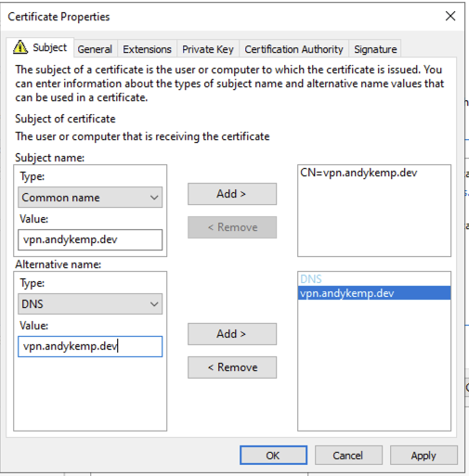469x476 pixels.
Task: Expand the DNS alternative name type dropdown
Action: (x=90, y=304)
